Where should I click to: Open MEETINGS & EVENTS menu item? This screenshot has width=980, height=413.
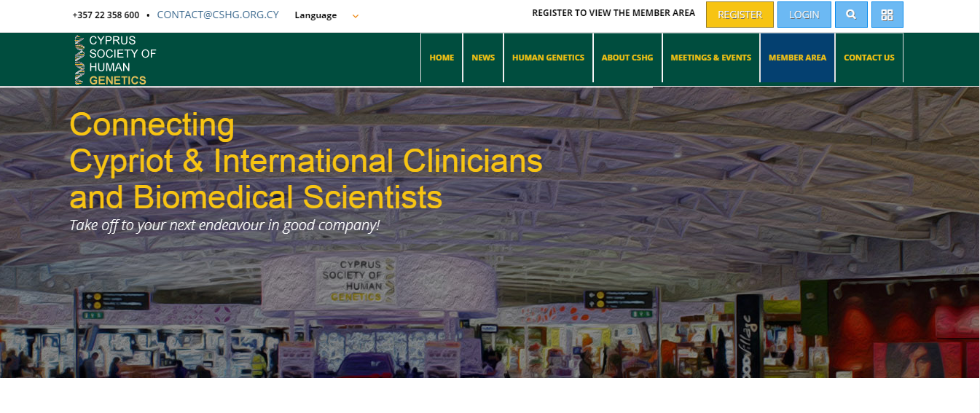tap(711, 58)
